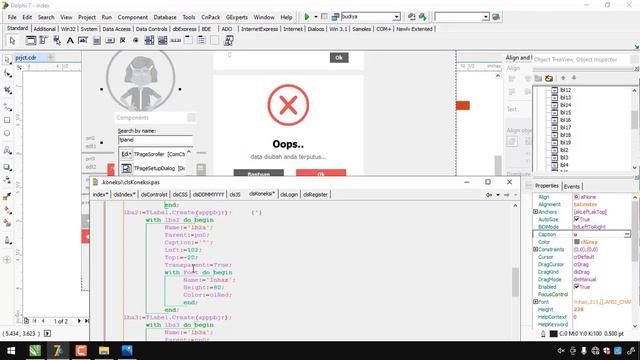Select the Rectangle tool in CorelDRAW toolbox

tap(7, 120)
